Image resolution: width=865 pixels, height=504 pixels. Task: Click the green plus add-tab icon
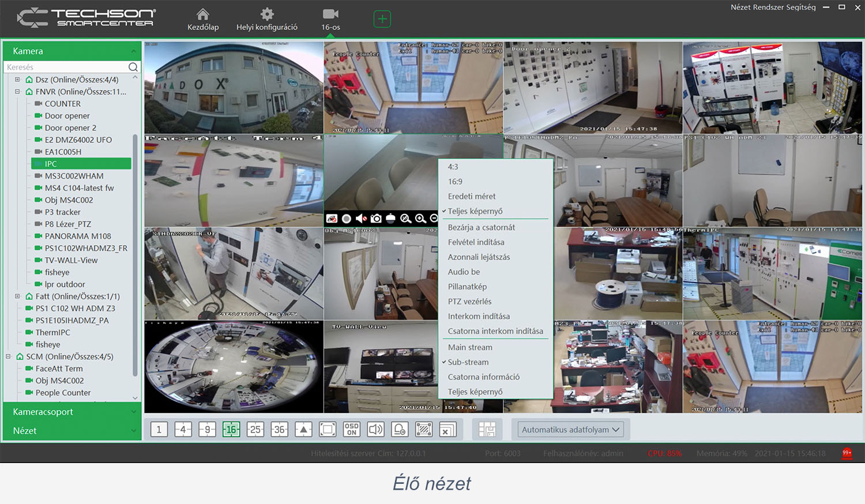coord(382,19)
